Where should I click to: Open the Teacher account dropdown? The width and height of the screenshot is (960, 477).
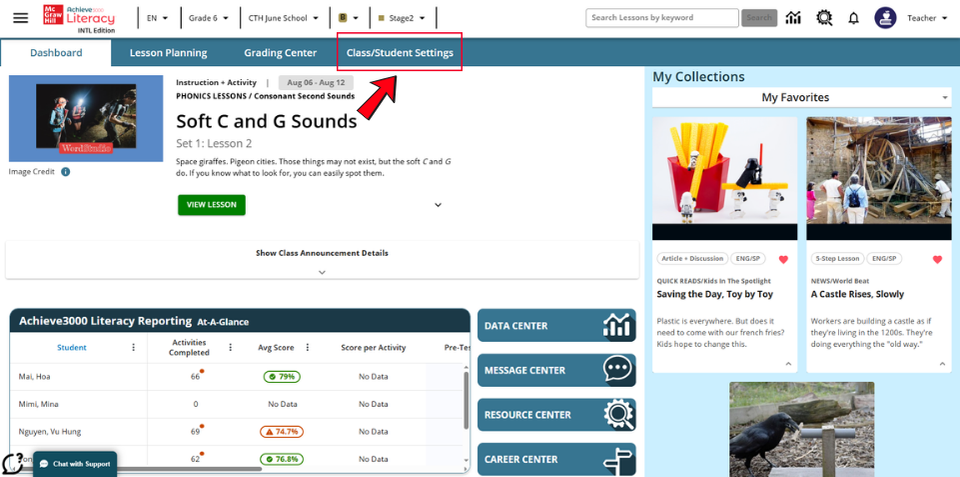[x=928, y=18]
